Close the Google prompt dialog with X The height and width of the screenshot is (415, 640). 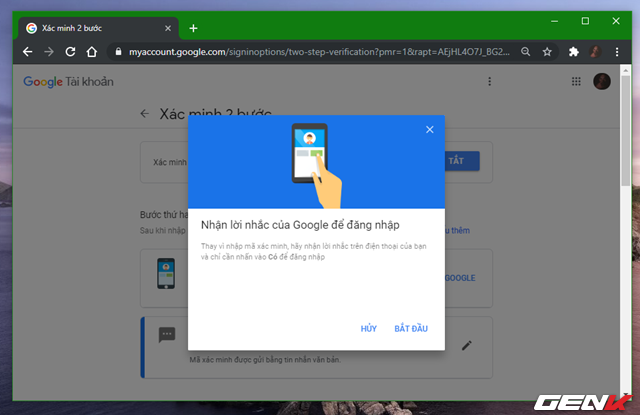[429, 130]
